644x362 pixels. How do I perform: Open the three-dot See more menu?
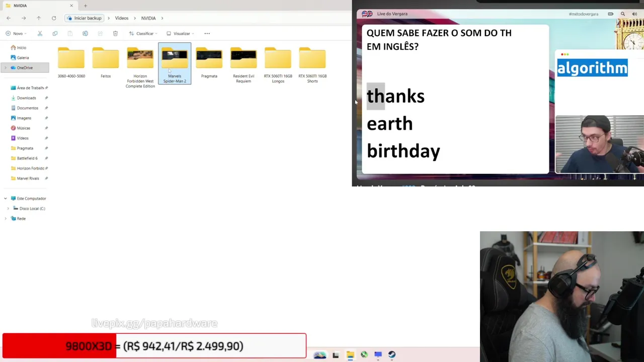coord(207,34)
